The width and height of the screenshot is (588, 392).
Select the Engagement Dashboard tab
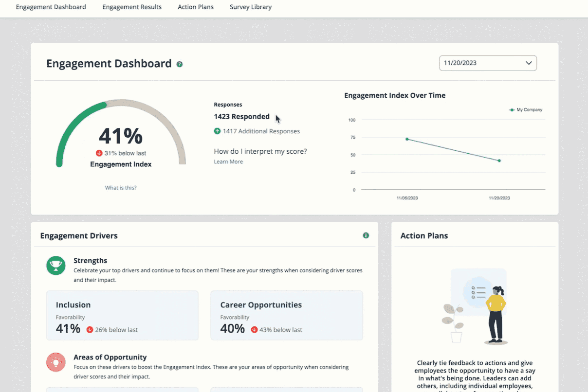click(51, 7)
